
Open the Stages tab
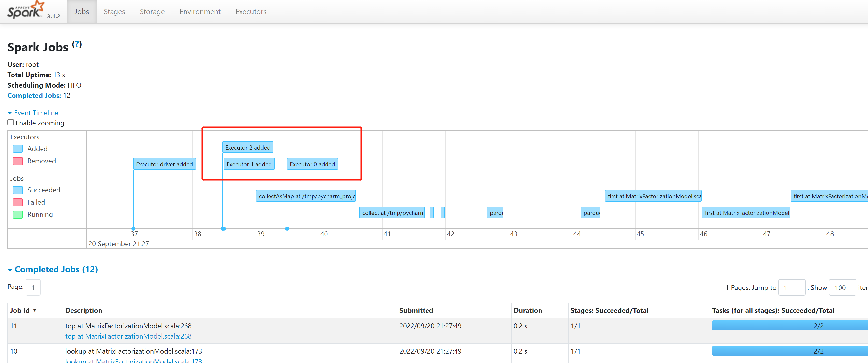(114, 12)
